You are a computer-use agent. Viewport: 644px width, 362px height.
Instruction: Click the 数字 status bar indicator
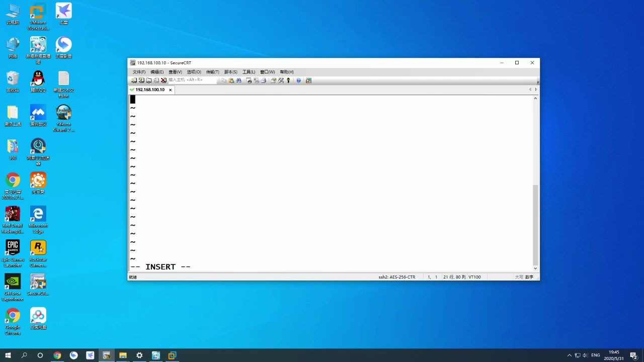529,277
